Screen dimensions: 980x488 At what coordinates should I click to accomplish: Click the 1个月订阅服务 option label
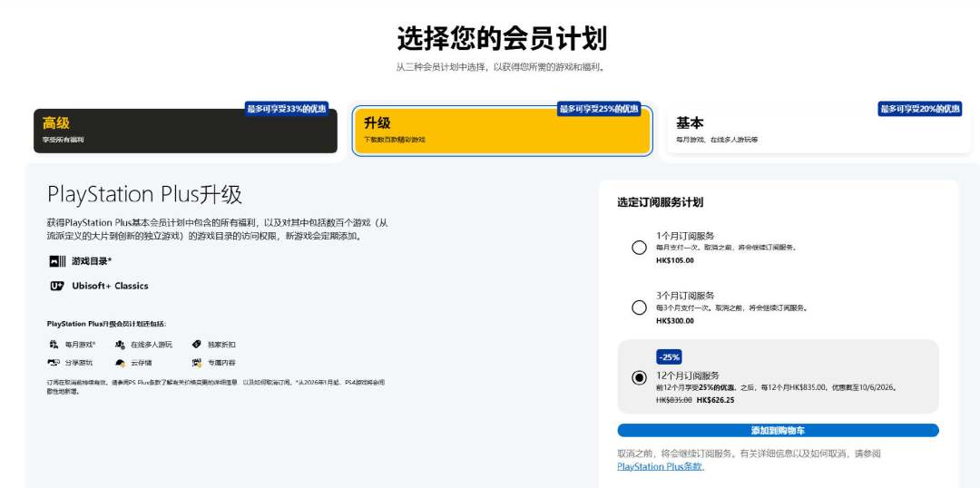tap(685, 236)
